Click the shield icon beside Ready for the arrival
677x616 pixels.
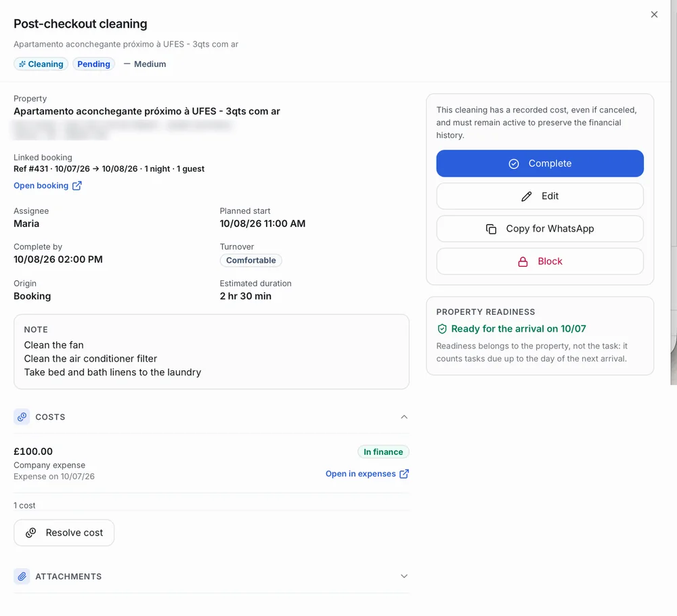click(x=441, y=329)
